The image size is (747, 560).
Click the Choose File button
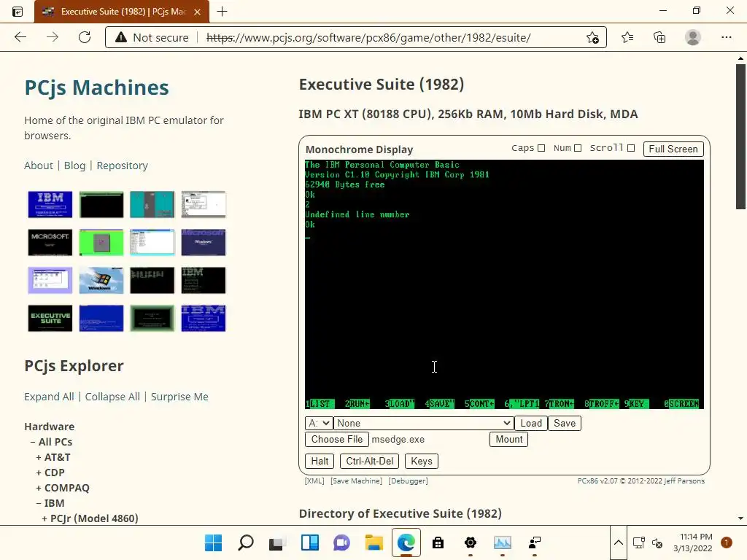click(337, 439)
